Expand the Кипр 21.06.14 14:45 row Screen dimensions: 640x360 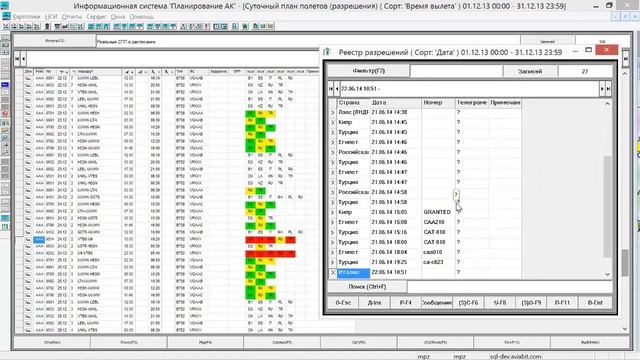(333, 122)
